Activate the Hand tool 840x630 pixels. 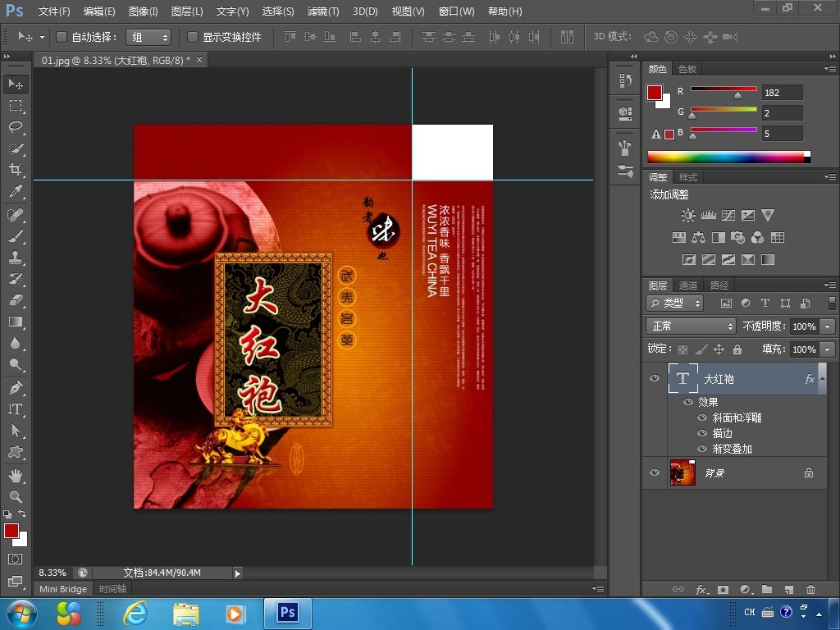coord(16,476)
